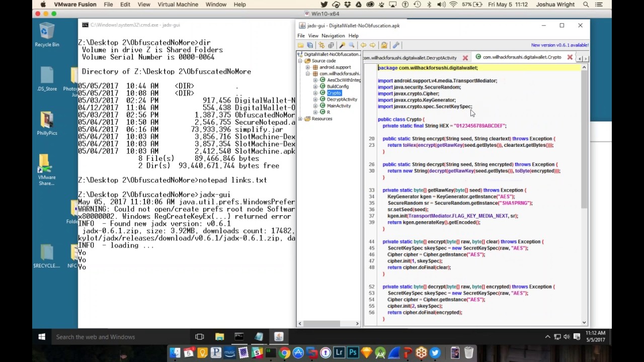Open the Trash in the Dock
Image resolution: width=644 pixels, height=362 pixels.
pos(469,353)
